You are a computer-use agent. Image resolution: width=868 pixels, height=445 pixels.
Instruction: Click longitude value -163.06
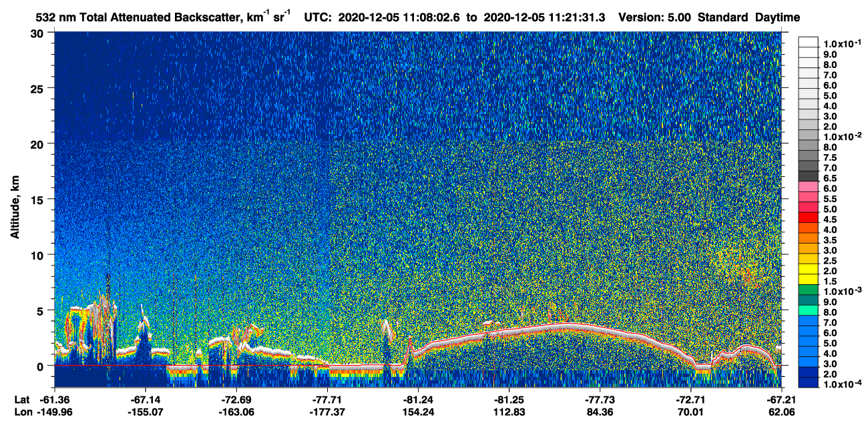tap(236, 412)
